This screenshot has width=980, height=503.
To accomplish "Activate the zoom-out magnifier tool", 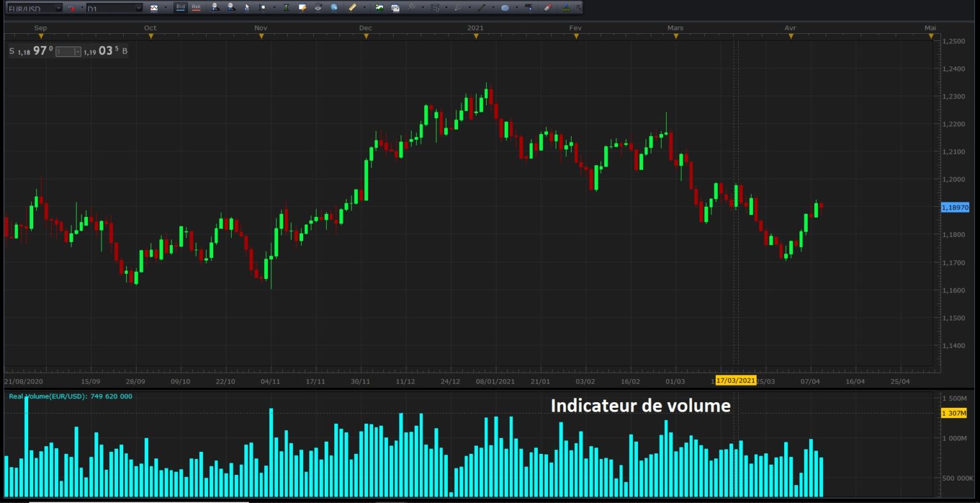I will pos(230,8).
